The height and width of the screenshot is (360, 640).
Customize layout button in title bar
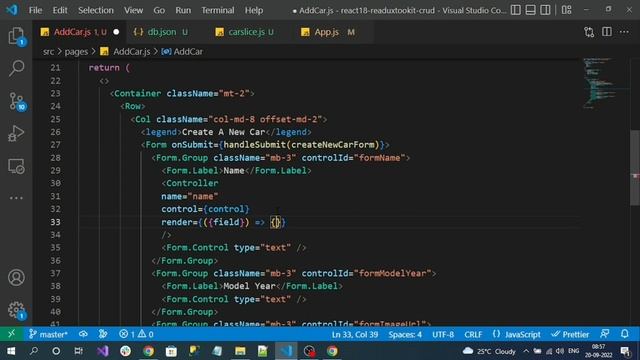coord(567,10)
